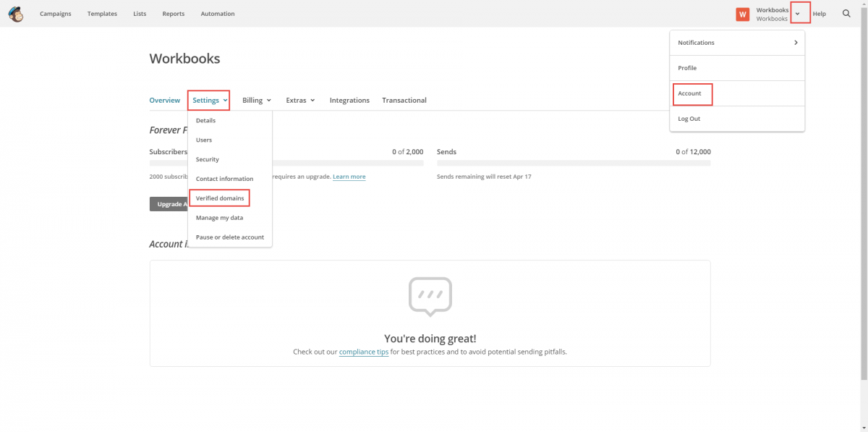Expand the Workbooks account dropdown arrow
This screenshot has width=868, height=432.
click(x=798, y=14)
